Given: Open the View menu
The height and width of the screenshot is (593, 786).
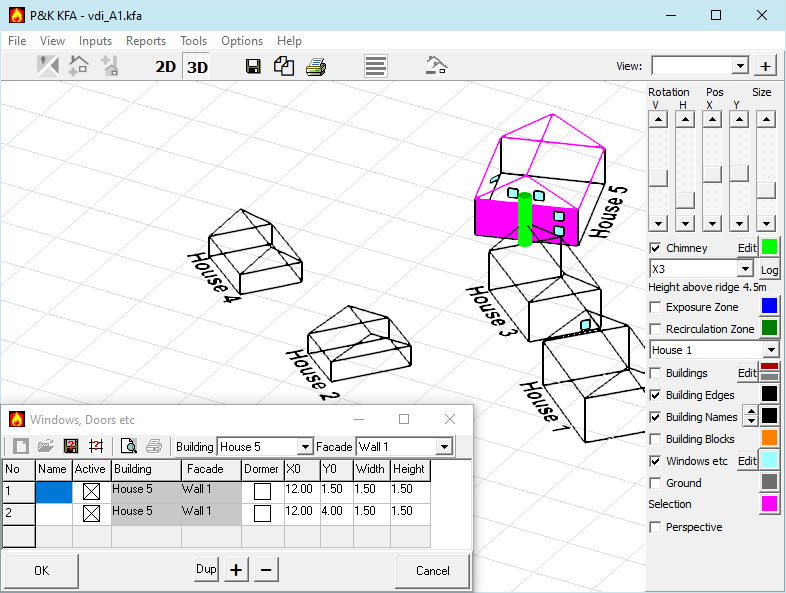Looking at the screenshot, I should (52, 41).
